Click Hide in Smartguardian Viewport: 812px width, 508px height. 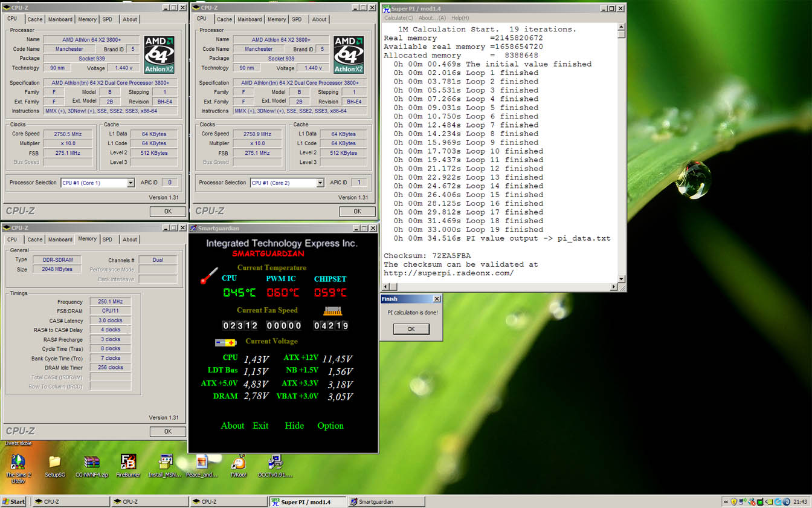pyautogui.click(x=294, y=426)
